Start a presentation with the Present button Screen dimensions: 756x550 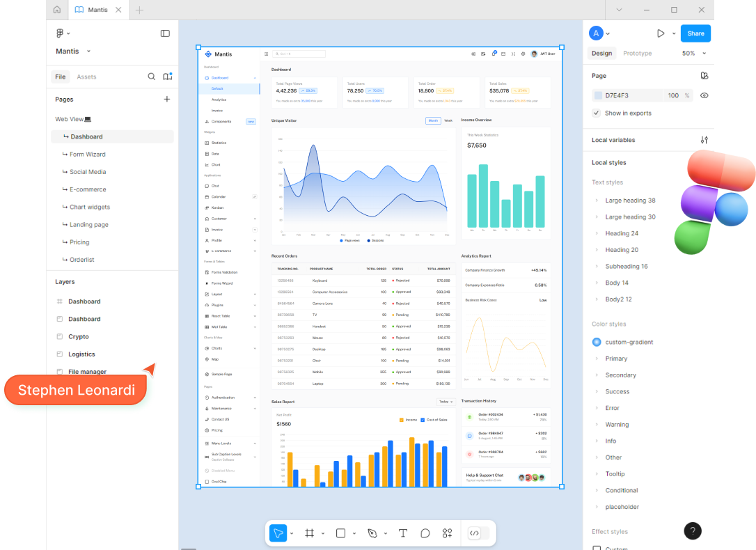[661, 33]
